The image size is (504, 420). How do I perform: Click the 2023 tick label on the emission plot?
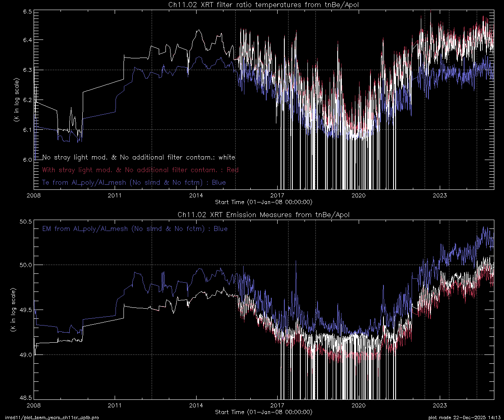pos(440,405)
